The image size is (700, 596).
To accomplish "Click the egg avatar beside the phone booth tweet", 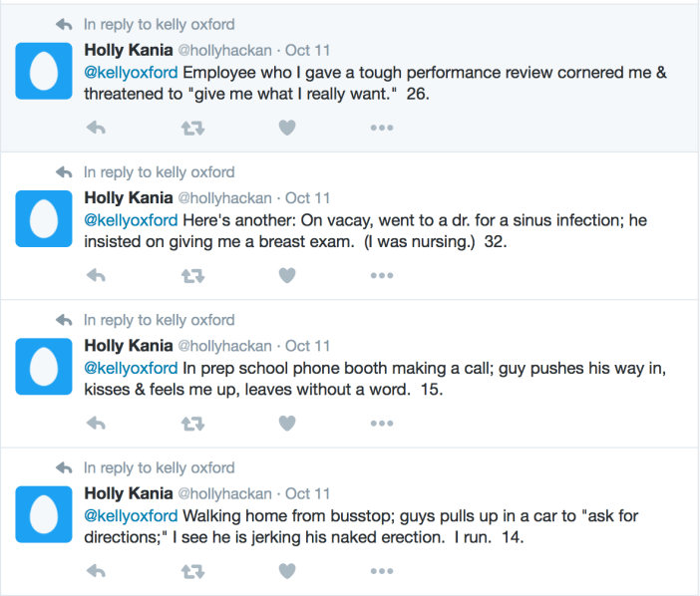I will 41,367.
